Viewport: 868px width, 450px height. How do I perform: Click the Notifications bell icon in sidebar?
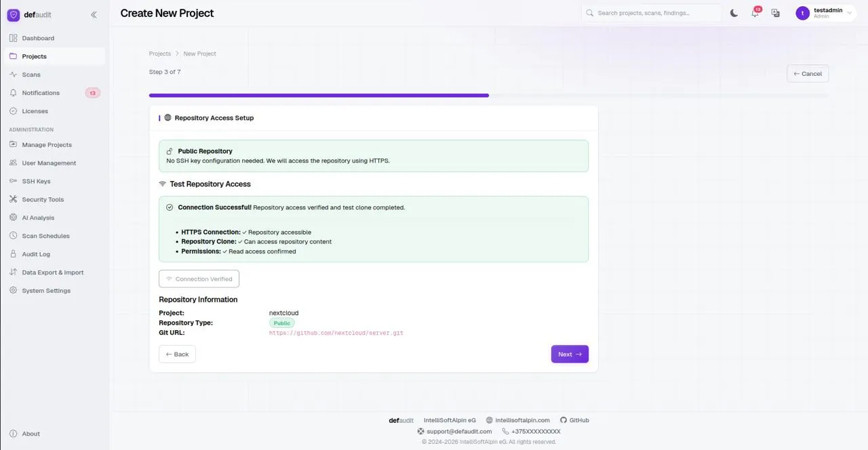(x=14, y=93)
